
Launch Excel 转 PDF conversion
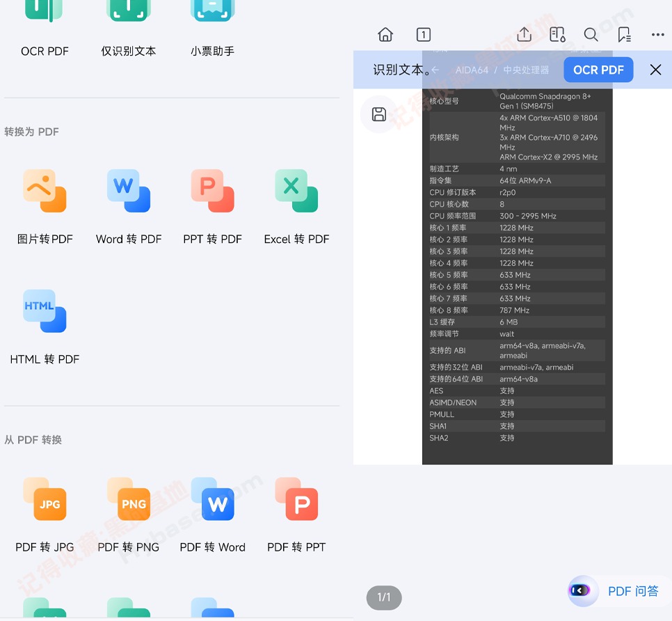point(296,206)
